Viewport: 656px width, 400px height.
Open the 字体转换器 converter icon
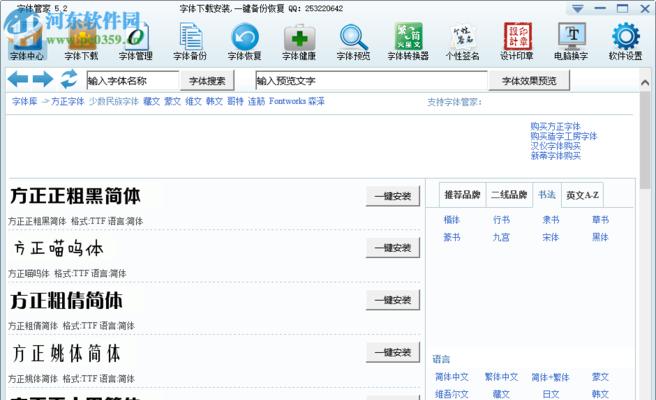coord(408,42)
